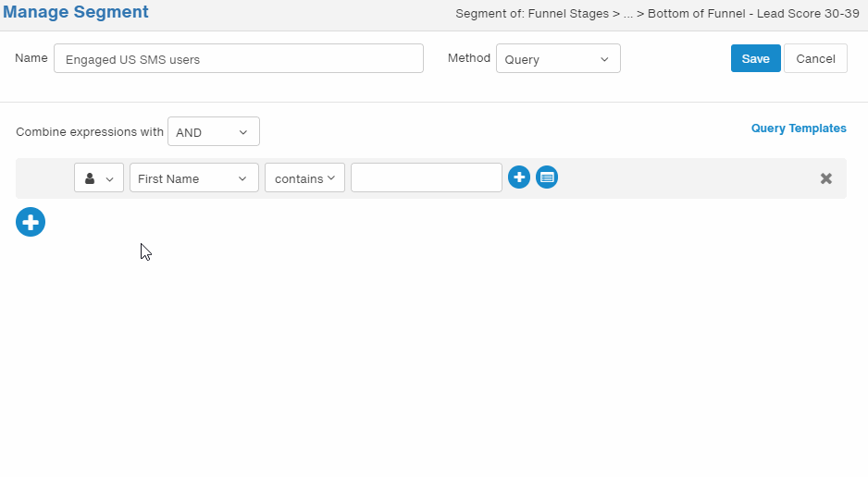Cancel segment editing

coord(815,58)
